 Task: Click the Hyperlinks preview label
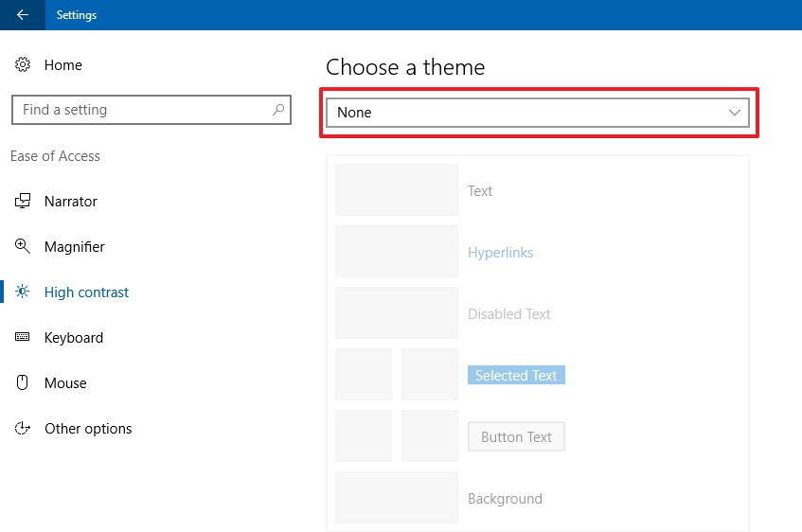click(x=500, y=253)
